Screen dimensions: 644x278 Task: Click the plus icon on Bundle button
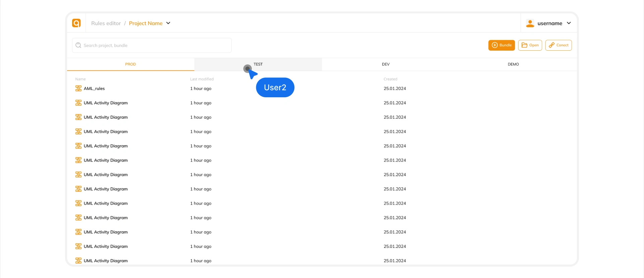point(494,45)
